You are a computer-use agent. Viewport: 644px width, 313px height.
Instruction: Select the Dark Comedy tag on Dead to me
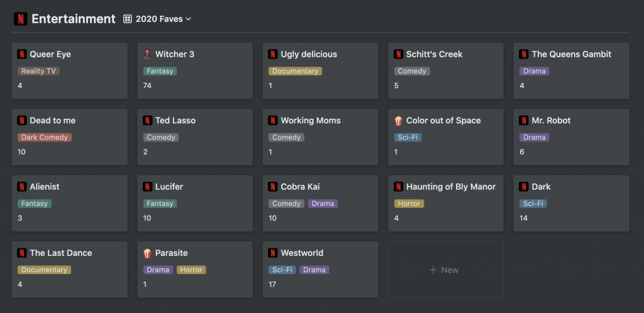pyautogui.click(x=45, y=138)
